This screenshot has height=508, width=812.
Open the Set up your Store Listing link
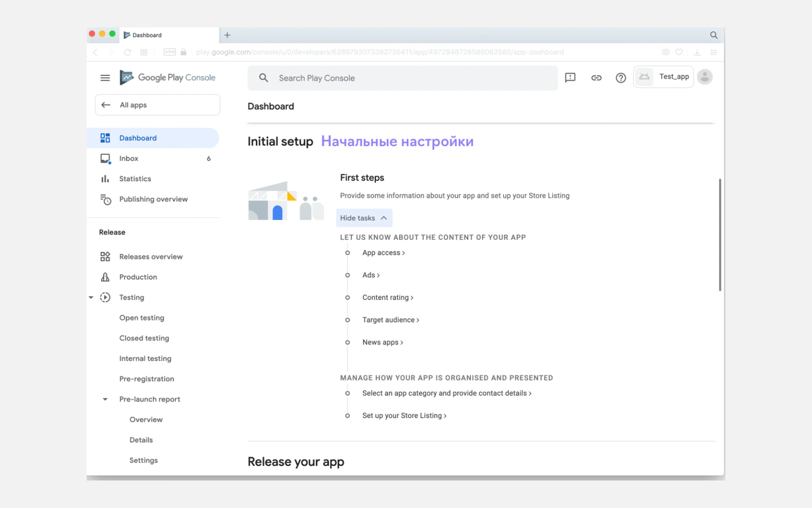click(x=404, y=416)
